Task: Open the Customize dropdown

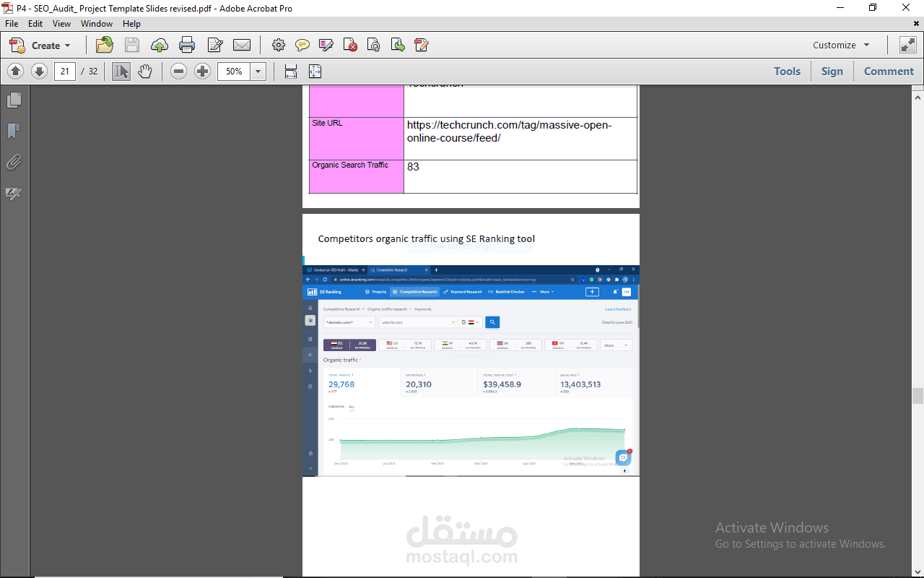Action: tap(842, 46)
